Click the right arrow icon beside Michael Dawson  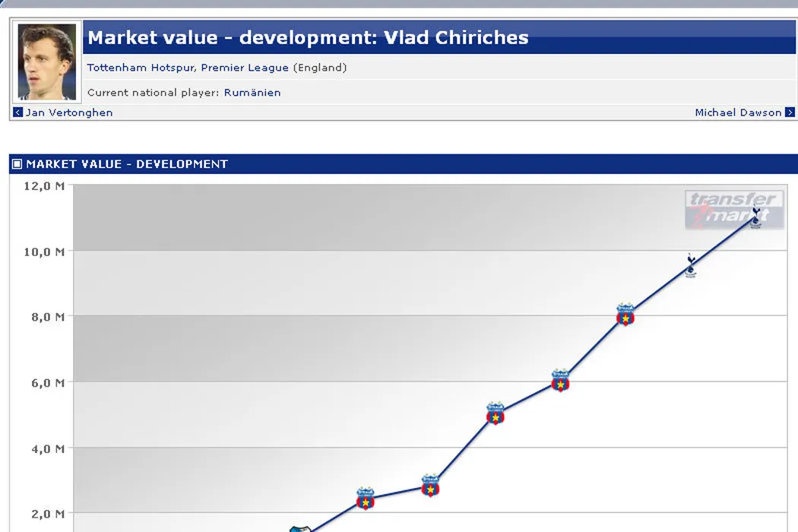(x=790, y=112)
